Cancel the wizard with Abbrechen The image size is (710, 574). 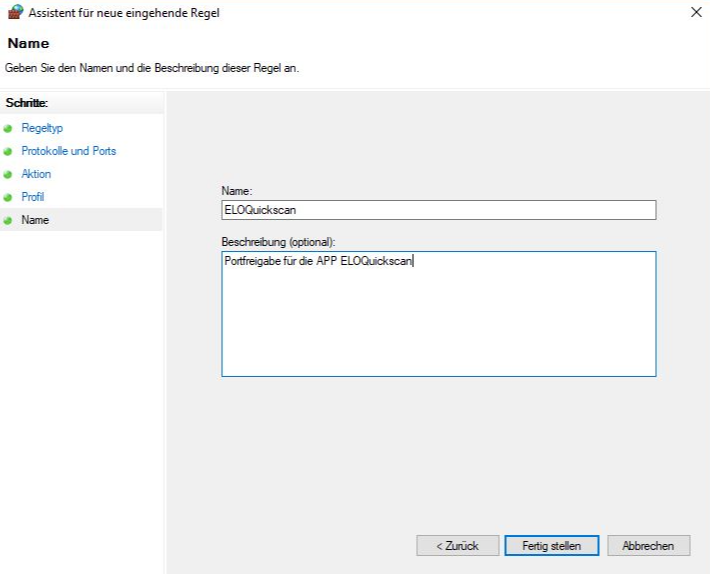[x=648, y=546]
